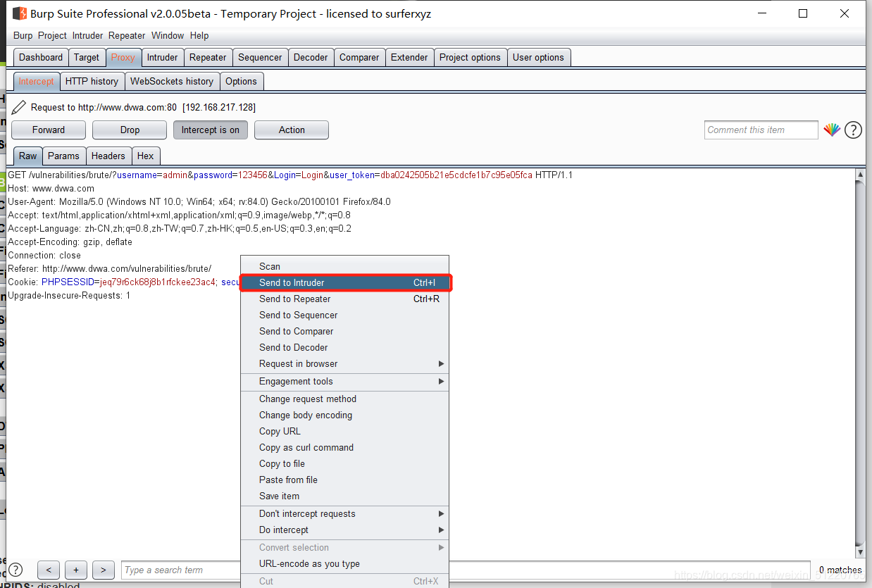Click the Forward button

pos(49,130)
